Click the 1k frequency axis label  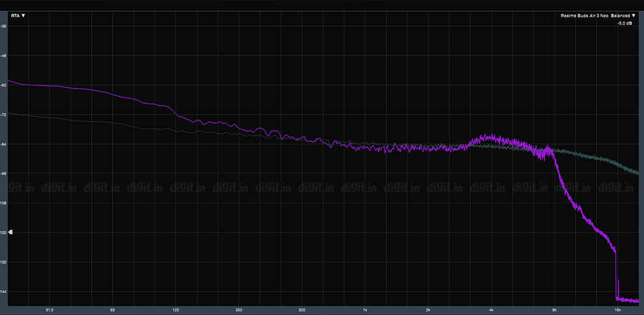pyautogui.click(x=365, y=309)
